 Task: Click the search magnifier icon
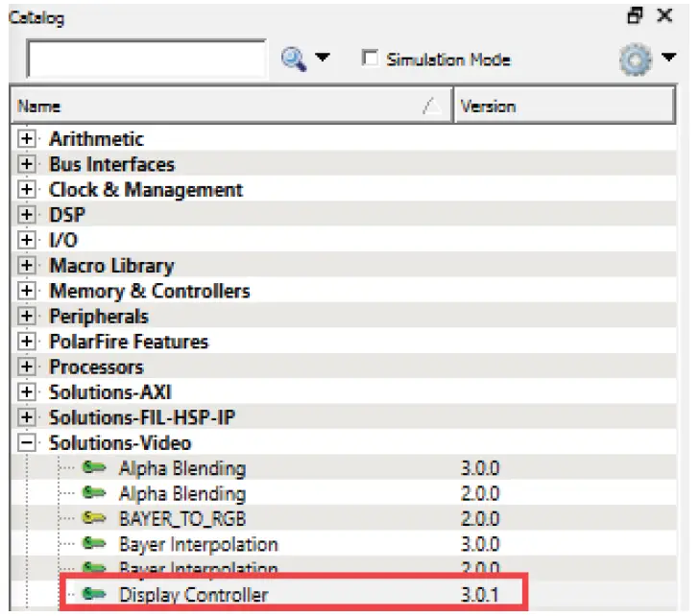(x=293, y=59)
